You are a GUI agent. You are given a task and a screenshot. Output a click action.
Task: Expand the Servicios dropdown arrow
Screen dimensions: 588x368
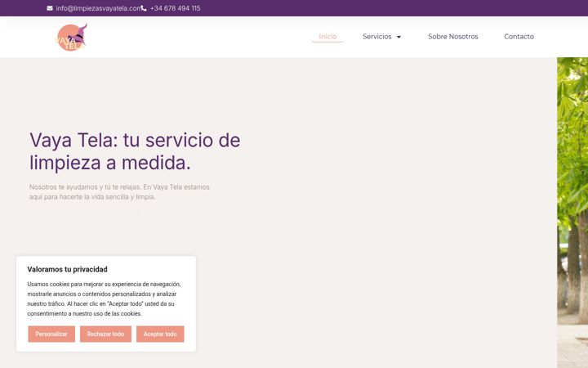click(x=399, y=37)
